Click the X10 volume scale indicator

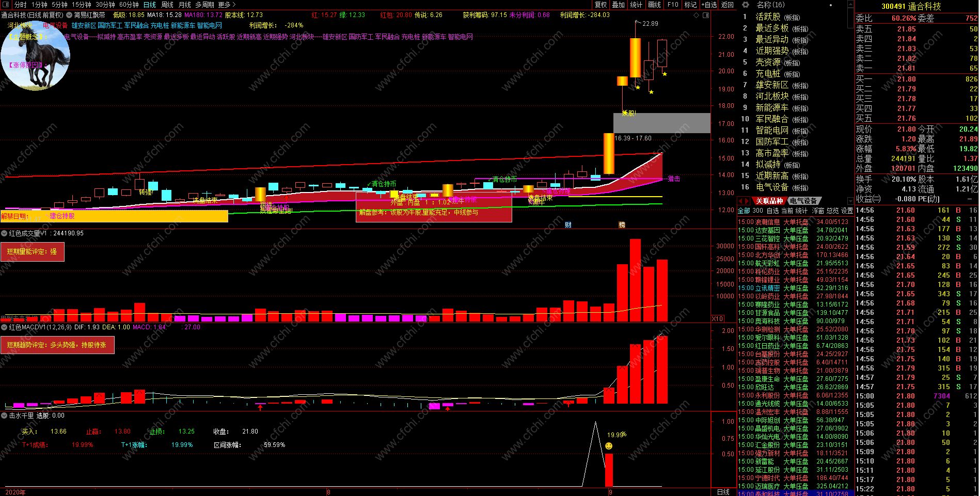pos(717,319)
